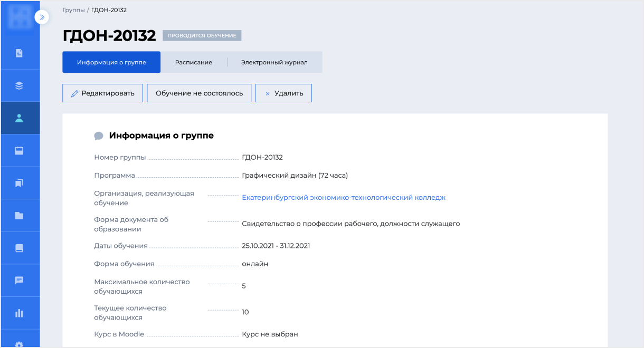Click the Информация о группе section heading

162,136
